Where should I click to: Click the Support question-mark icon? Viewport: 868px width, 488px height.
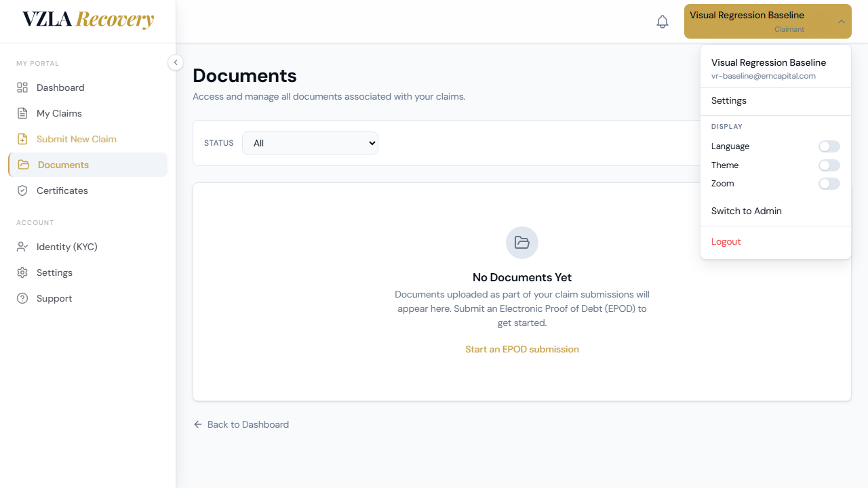point(22,298)
